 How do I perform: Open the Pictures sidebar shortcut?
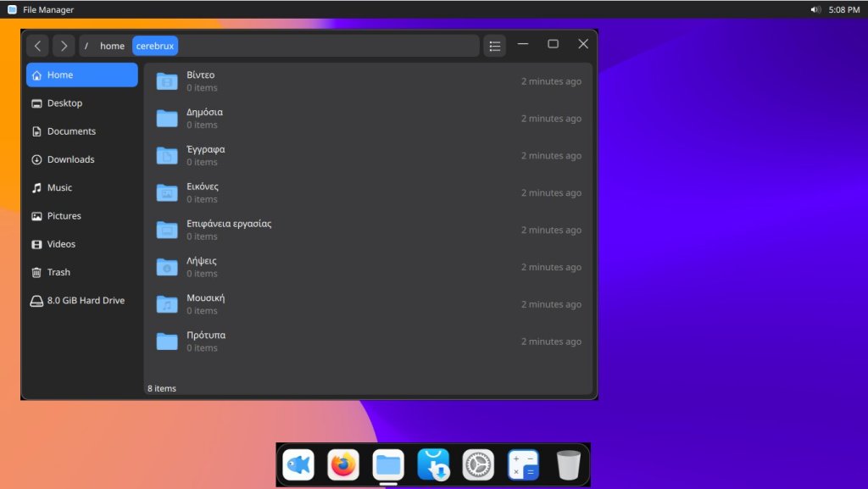tap(64, 215)
